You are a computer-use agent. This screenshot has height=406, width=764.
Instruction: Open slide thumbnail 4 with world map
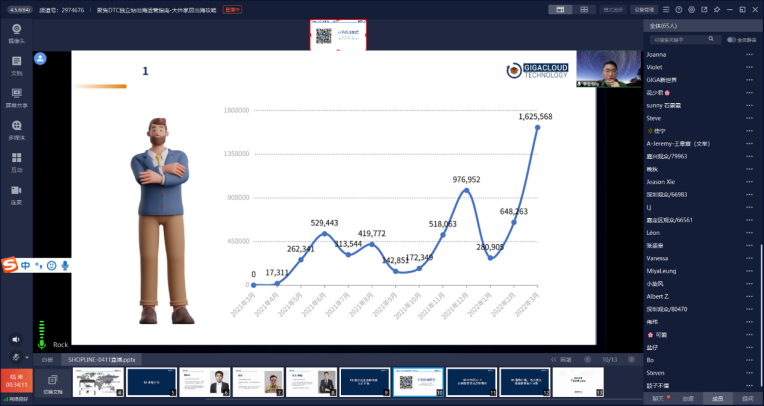click(98, 382)
